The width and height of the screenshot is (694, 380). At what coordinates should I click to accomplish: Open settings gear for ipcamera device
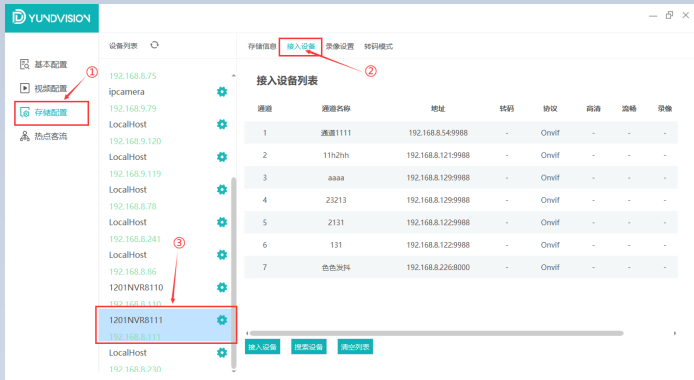coord(222,92)
